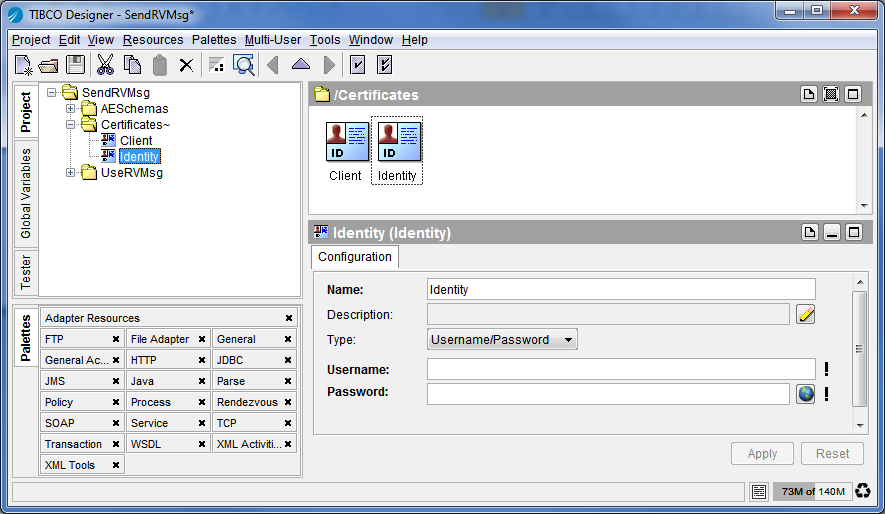Screen dimensions: 885x514
Task: Collapse the SendRVMsg root tree node
Action: pos(52,92)
